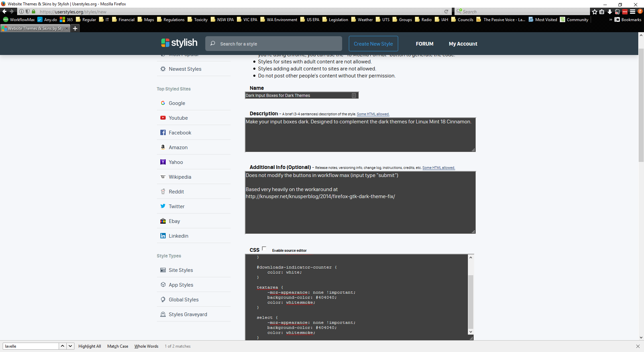
Task: Toggle Whole Words in find bar
Action: click(146, 346)
